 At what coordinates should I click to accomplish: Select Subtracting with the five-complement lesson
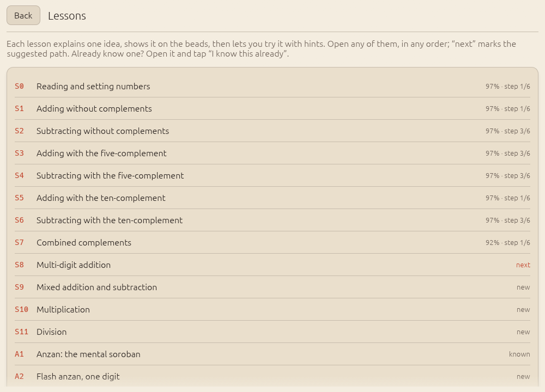(272, 176)
